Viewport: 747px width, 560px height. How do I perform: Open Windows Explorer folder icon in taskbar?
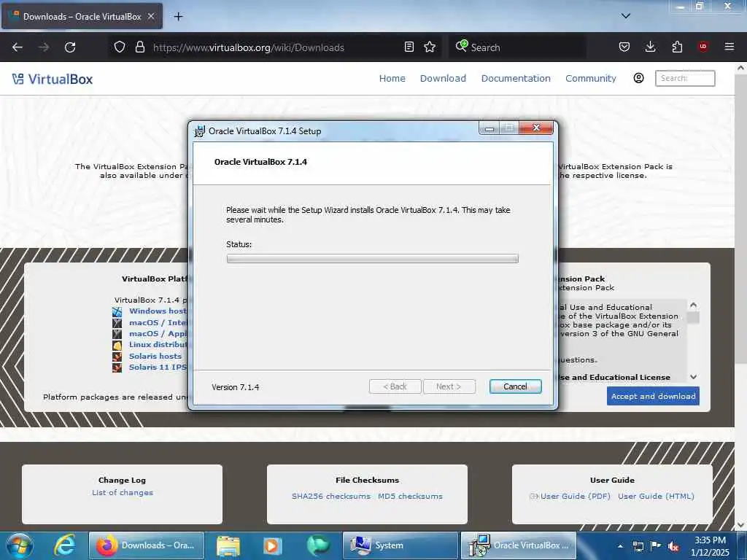coord(228,545)
